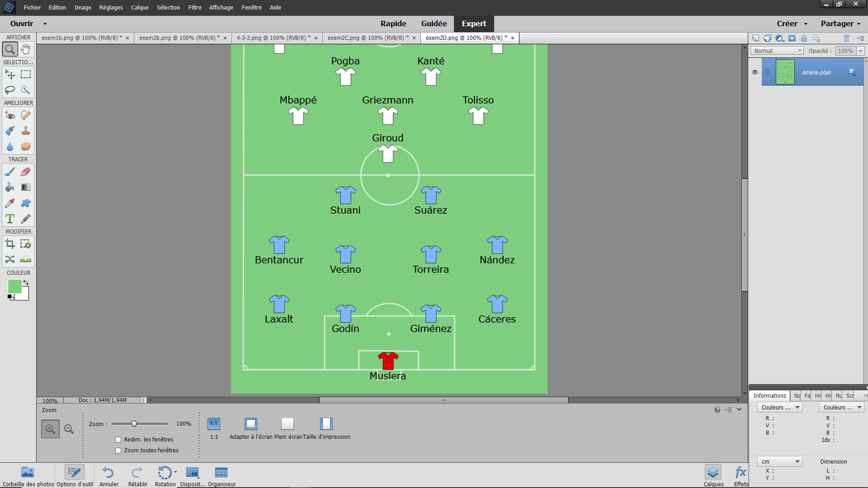Image resolution: width=868 pixels, height=488 pixels.
Task: Open the blend mode Normal dropdown
Action: (777, 51)
